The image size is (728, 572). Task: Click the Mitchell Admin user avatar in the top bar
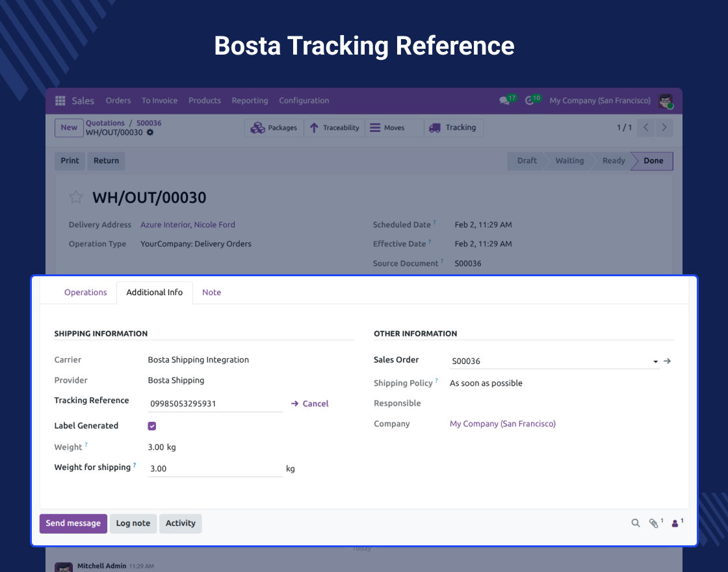point(666,101)
